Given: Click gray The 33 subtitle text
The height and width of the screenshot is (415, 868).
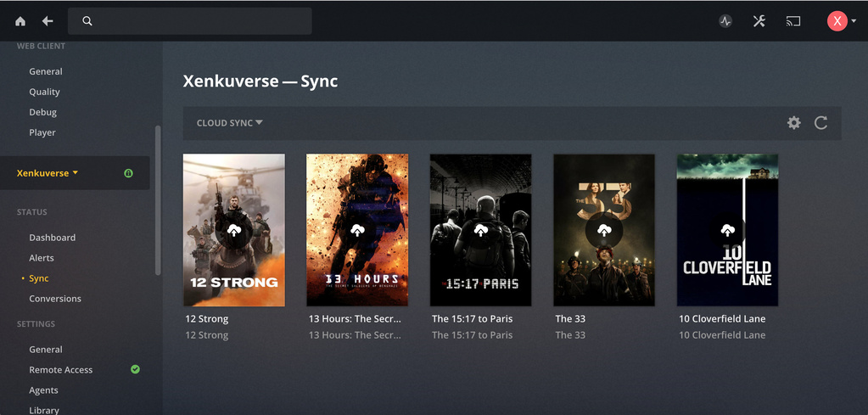Looking at the screenshot, I should tap(570, 334).
